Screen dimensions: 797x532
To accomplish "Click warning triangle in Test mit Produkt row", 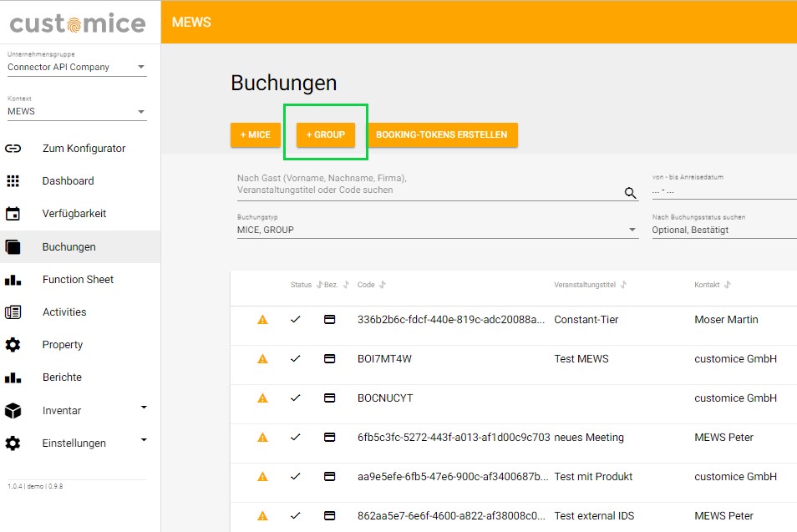I will click(262, 477).
